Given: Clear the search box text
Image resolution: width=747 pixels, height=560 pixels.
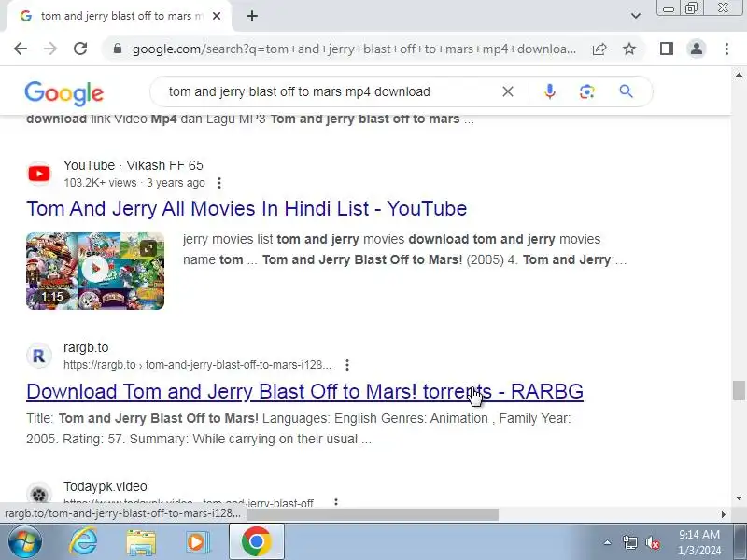Looking at the screenshot, I should pyautogui.click(x=508, y=91).
